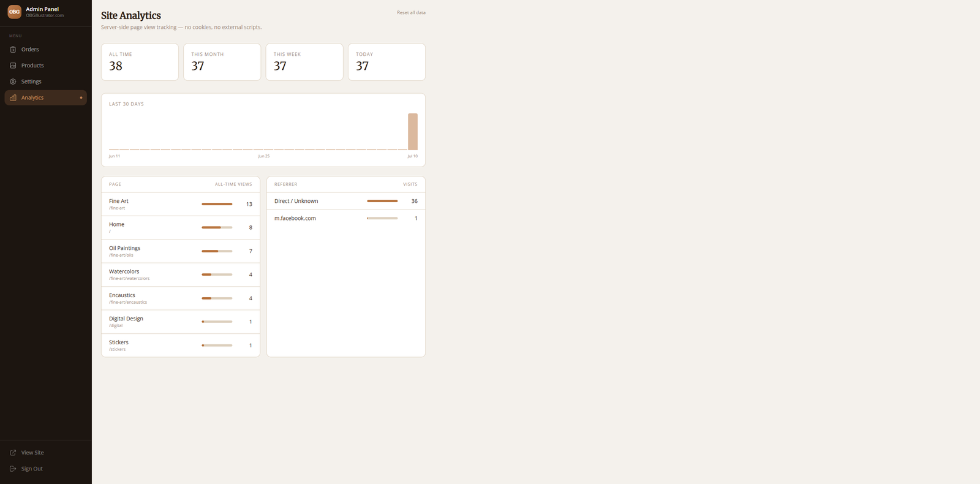This screenshot has height=484, width=980.
Task: Click the Site Analytics heading
Action: 131,16
